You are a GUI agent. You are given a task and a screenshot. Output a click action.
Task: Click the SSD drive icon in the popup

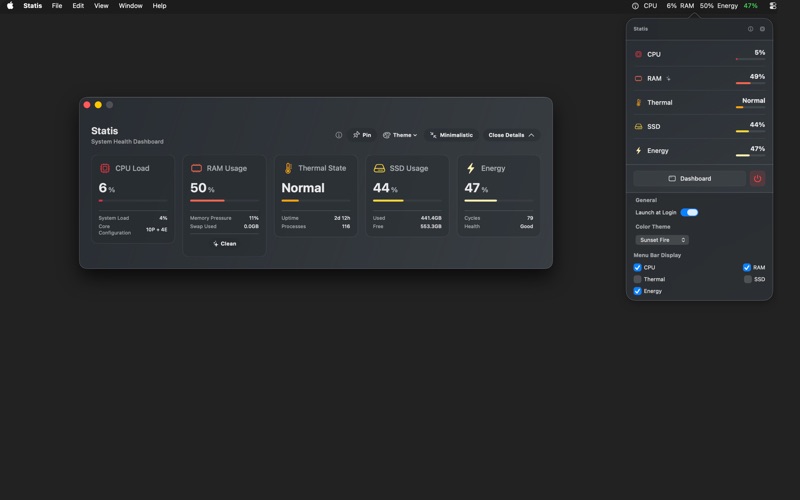click(x=638, y=127)
